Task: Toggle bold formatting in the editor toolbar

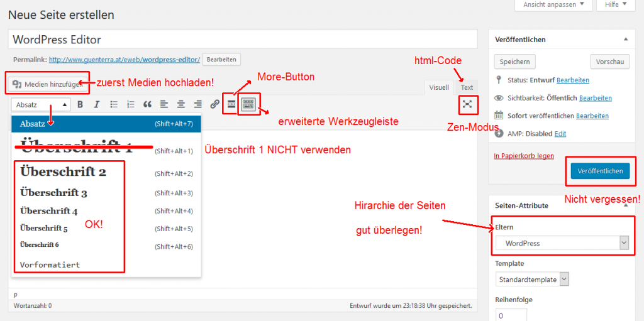Action: 80,105
